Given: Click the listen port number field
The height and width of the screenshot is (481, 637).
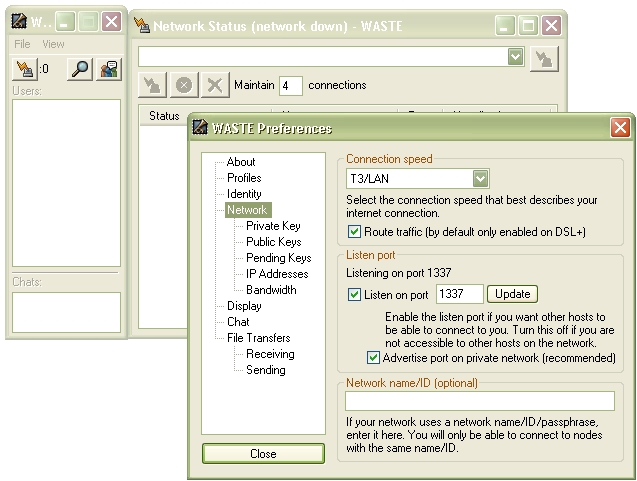Looking at the screenshot, I should (x=459, y=294).
